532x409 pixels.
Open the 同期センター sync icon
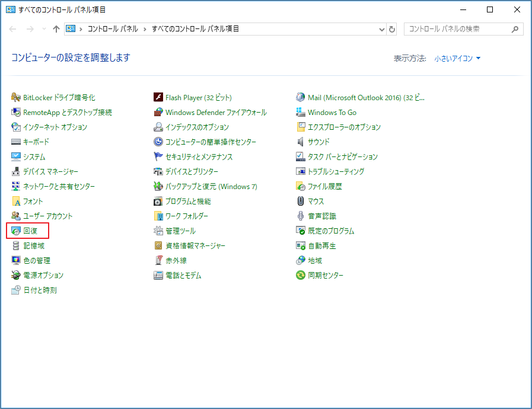click(x=301, y=276)
